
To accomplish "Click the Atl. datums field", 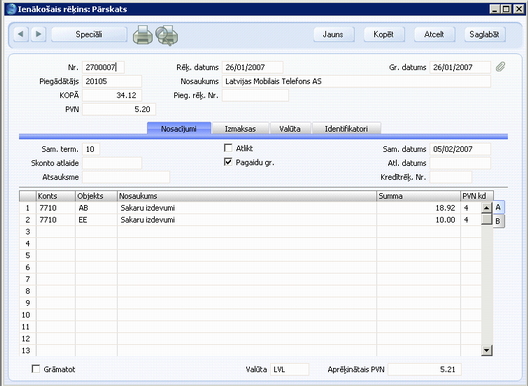I will click(460, 163).
